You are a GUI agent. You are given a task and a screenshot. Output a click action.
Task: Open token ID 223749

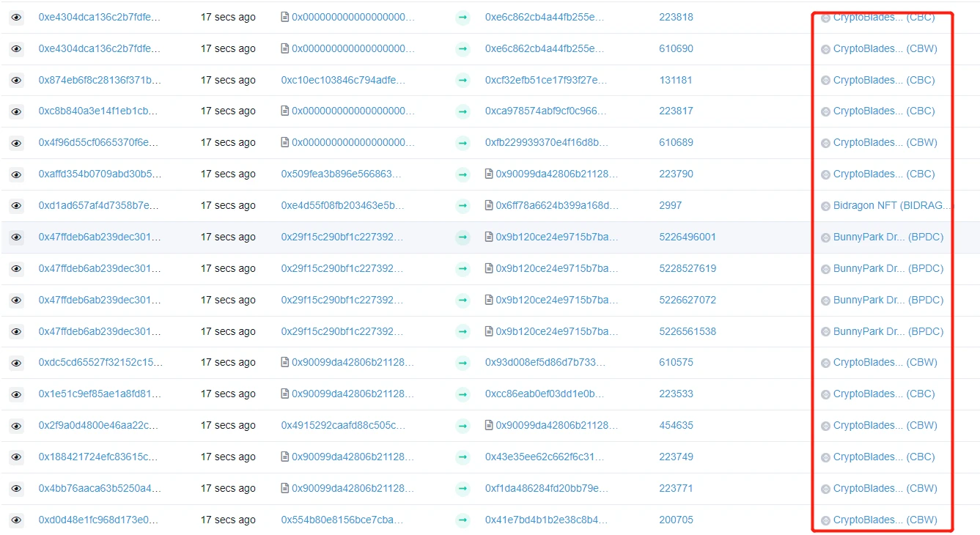[676, 457]
